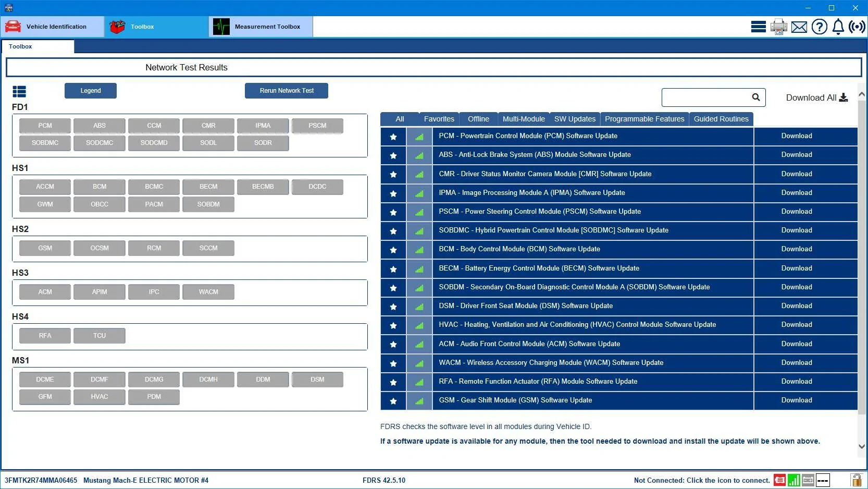868x489 pixels.
Task: Toggle favorite star for CMR Software Update
Action: point(393,175)
